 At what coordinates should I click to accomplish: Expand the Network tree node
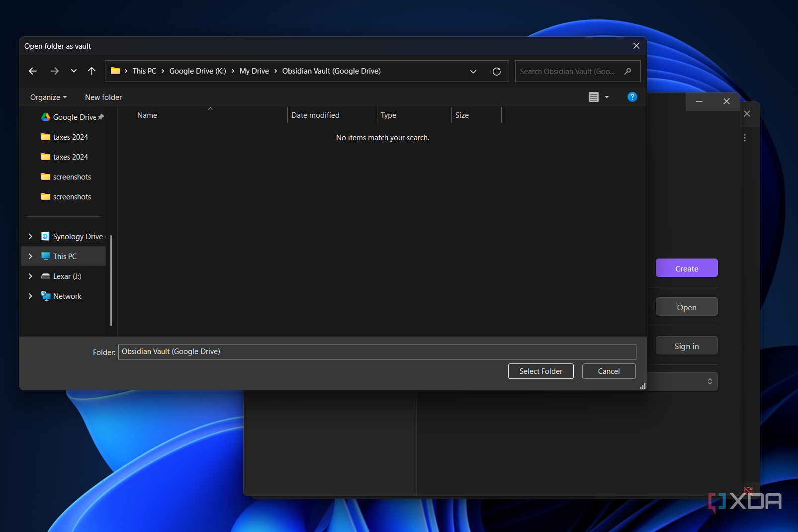pyautogui.click(x=30, y=296)
